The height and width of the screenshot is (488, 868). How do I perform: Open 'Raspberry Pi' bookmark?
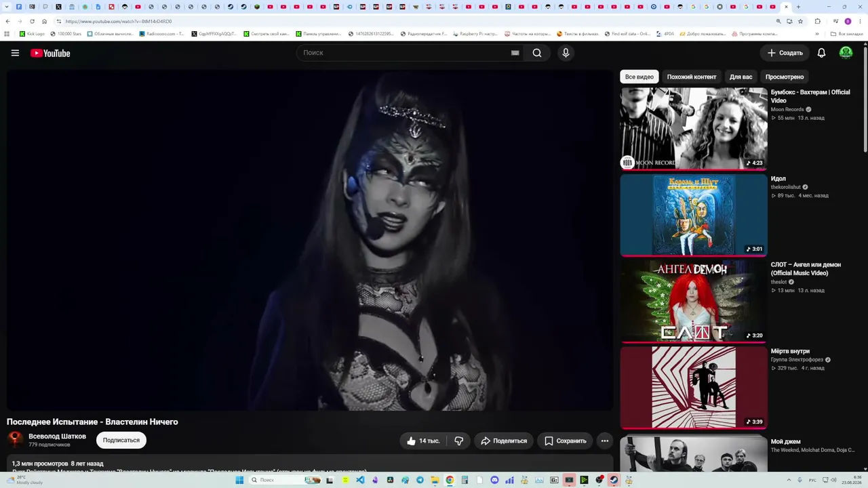pos(474,33)
